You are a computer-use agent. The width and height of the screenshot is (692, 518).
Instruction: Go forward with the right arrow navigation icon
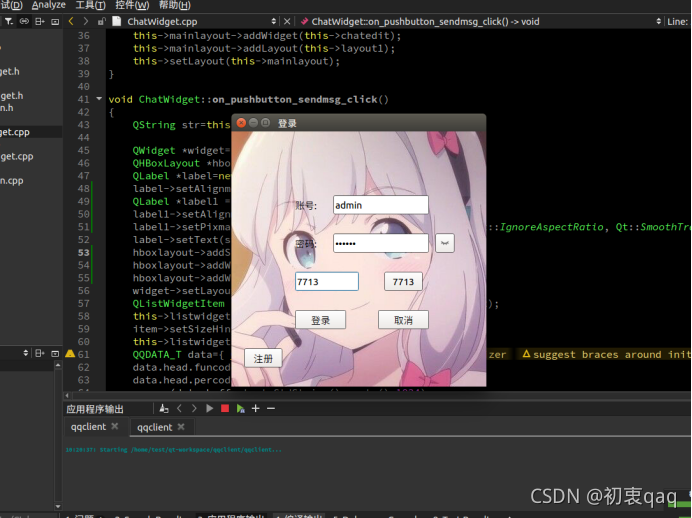tap(86, 21)
